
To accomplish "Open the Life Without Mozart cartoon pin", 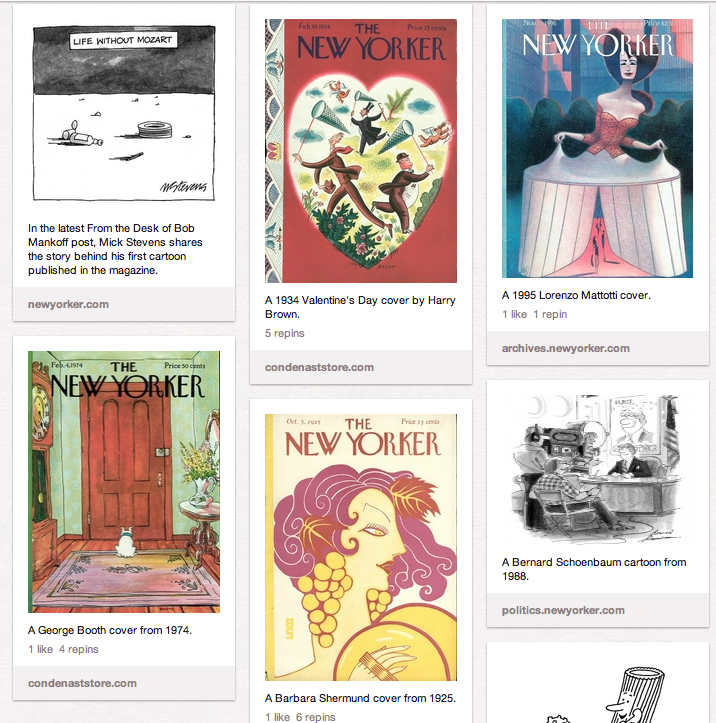I will pos(124,113).
